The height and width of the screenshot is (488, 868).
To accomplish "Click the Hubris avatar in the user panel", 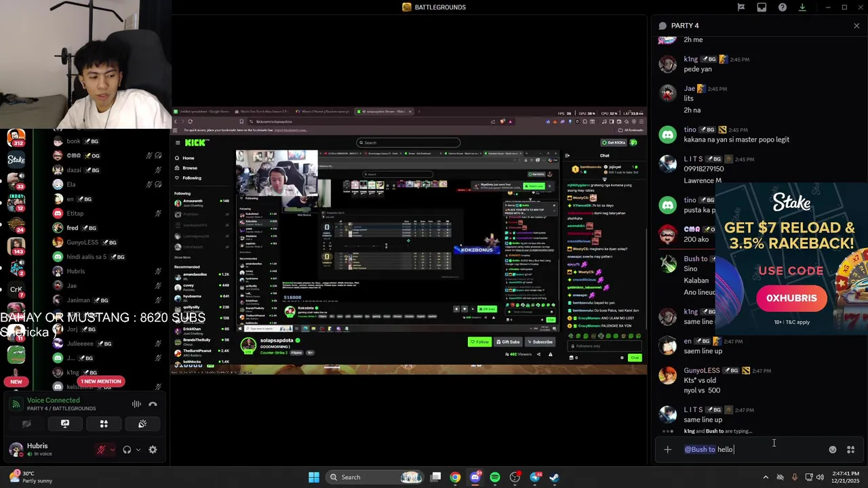I will [16, 449].
